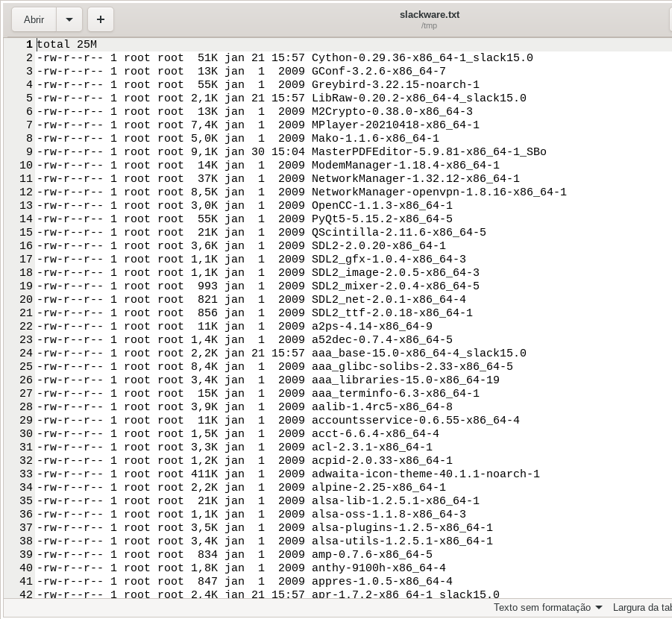
Task: Click the aalib-1.4rc5-x86_64-8 entry
Action: pos(382,406)
